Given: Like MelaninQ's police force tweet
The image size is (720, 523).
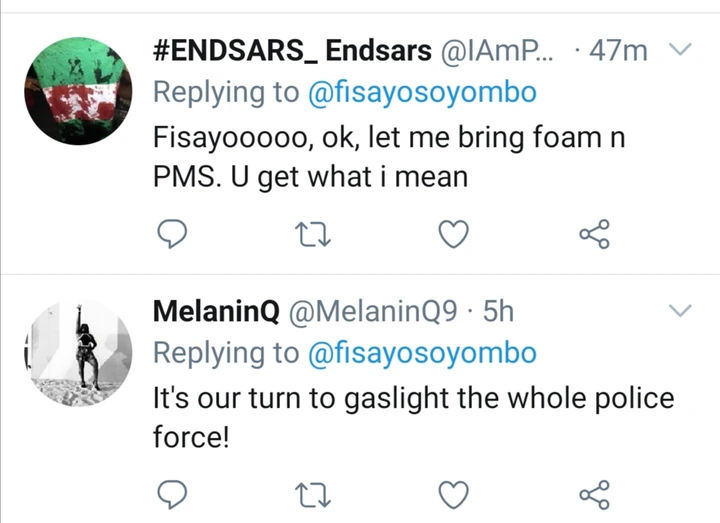Looking at the screenshot, I should pos(455,493).
